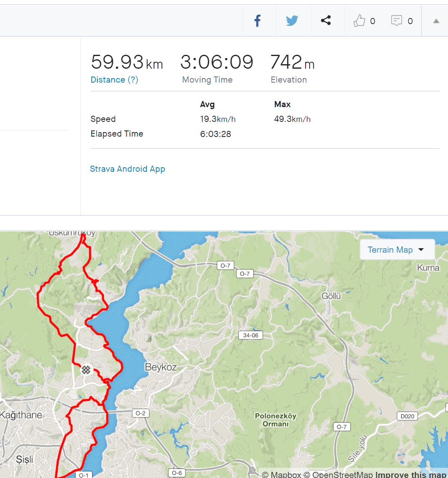Click the OpenStreetMap attribution link
Viewport: 448px width, 478px height.
342,474
